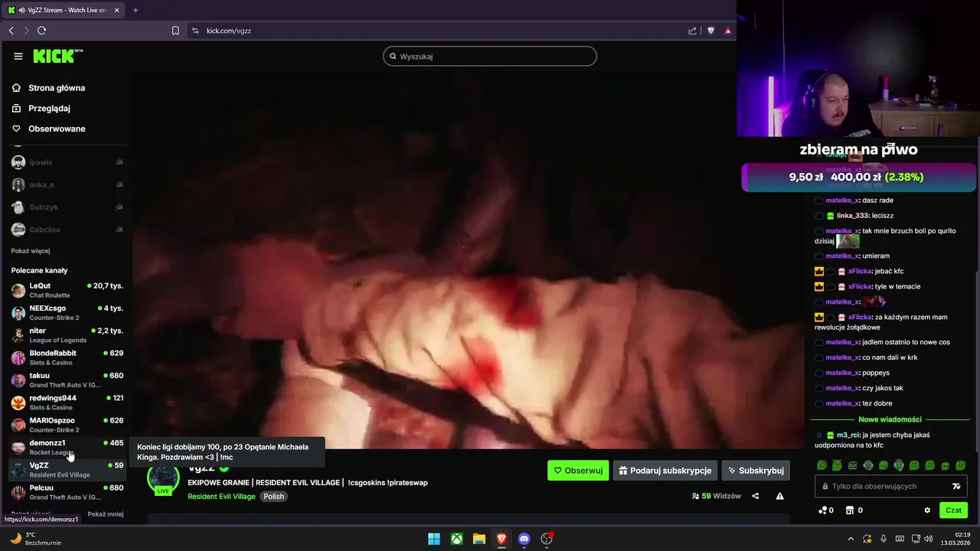Report stream warning icon
Viewport: 980px width, 551px height.
tap(779, 496)
